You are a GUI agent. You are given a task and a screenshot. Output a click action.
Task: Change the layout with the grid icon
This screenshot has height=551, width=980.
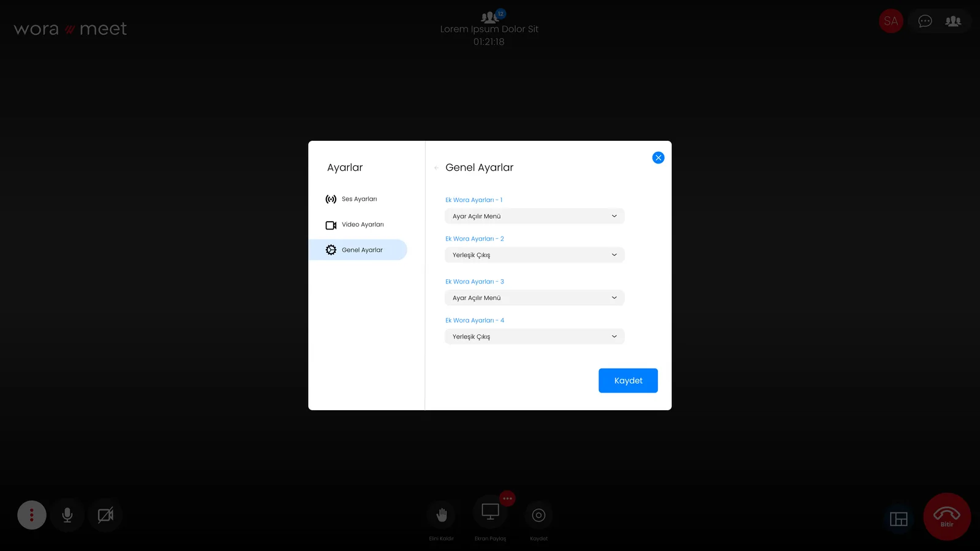point(899,519)
